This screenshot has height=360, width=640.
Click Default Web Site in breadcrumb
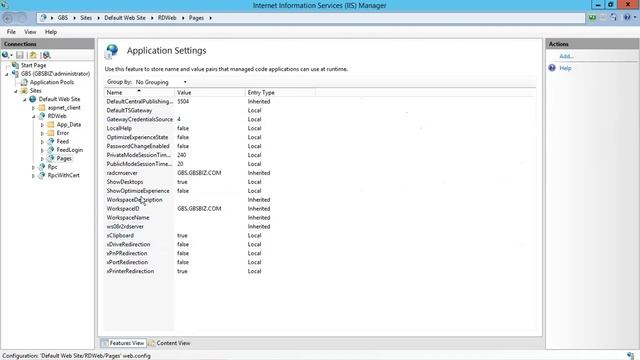125,18
